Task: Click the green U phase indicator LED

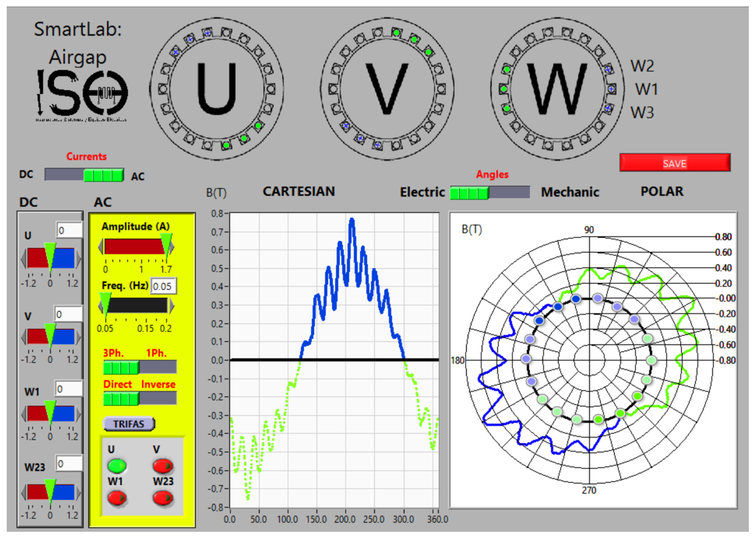Action: point(117,466)
